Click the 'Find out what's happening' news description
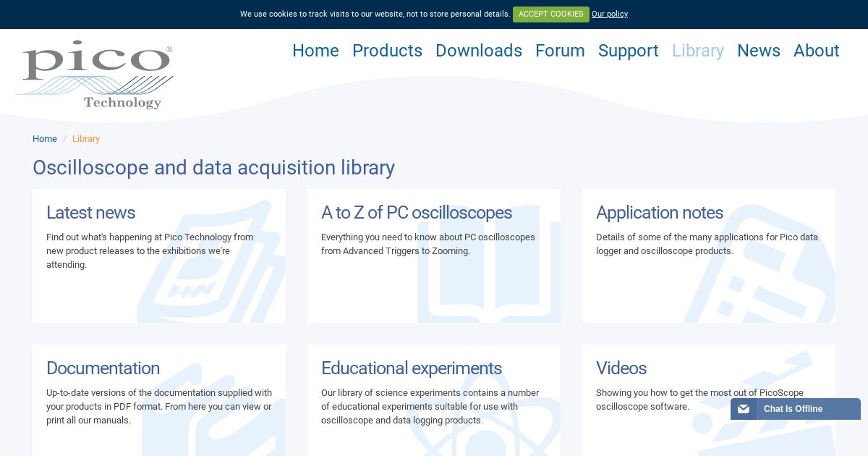Screen dimensions: 868x456 click(150, 251)
